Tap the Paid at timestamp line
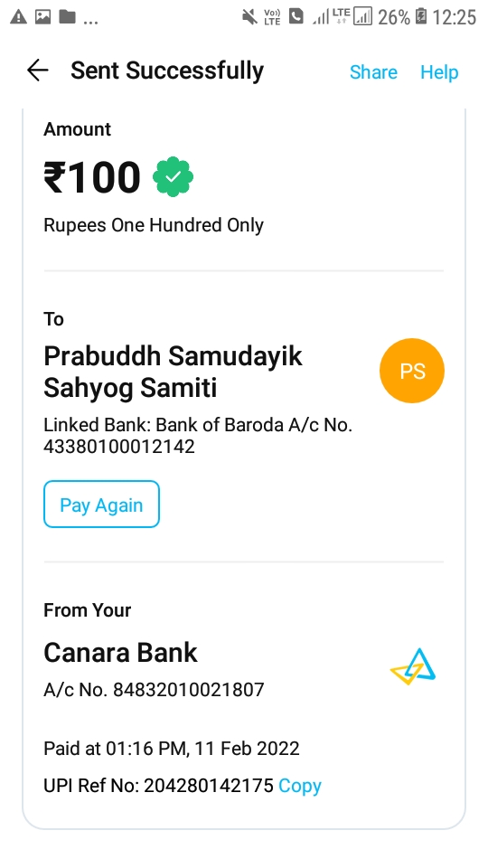Screen dimensions: 488x868 pyautogui.click(x=172, y=749)
